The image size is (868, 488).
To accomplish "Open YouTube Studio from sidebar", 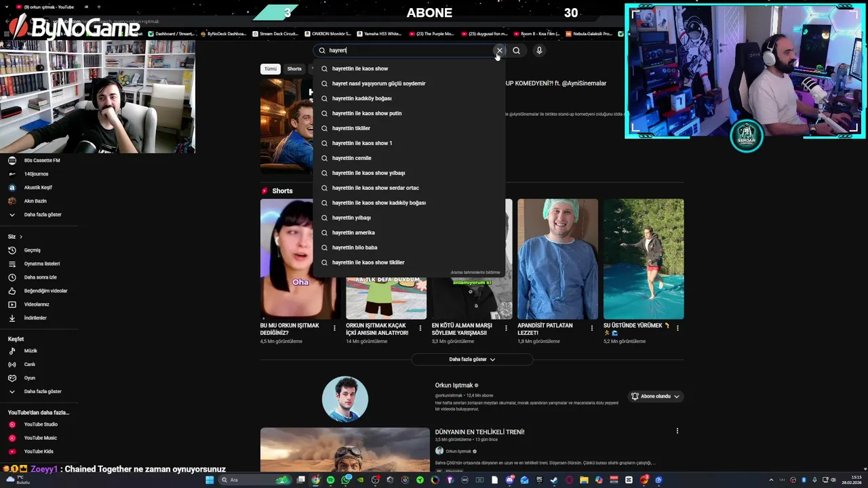I will (39, 424).
